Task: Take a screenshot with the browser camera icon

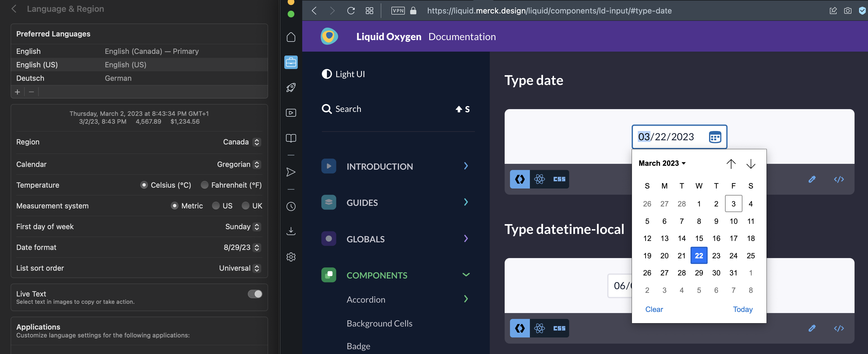Action: pos(848,10)
